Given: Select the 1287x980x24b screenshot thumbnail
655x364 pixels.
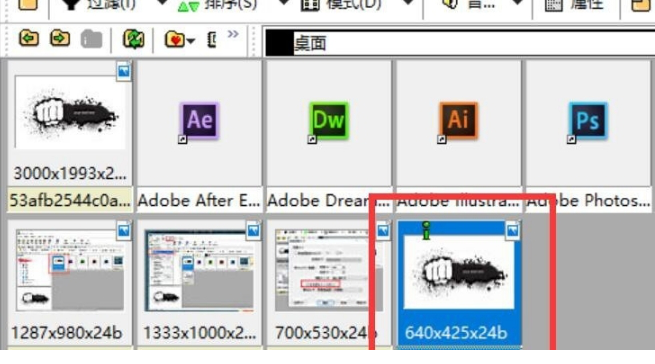Looking at the screenshot, I should click(x=70, y=270).
